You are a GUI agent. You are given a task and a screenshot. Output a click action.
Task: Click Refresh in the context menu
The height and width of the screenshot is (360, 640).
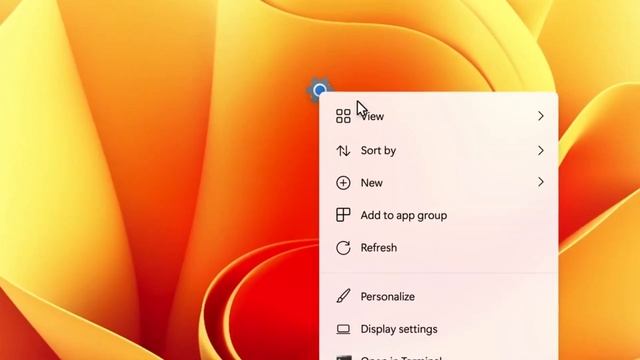coord(439,248)
